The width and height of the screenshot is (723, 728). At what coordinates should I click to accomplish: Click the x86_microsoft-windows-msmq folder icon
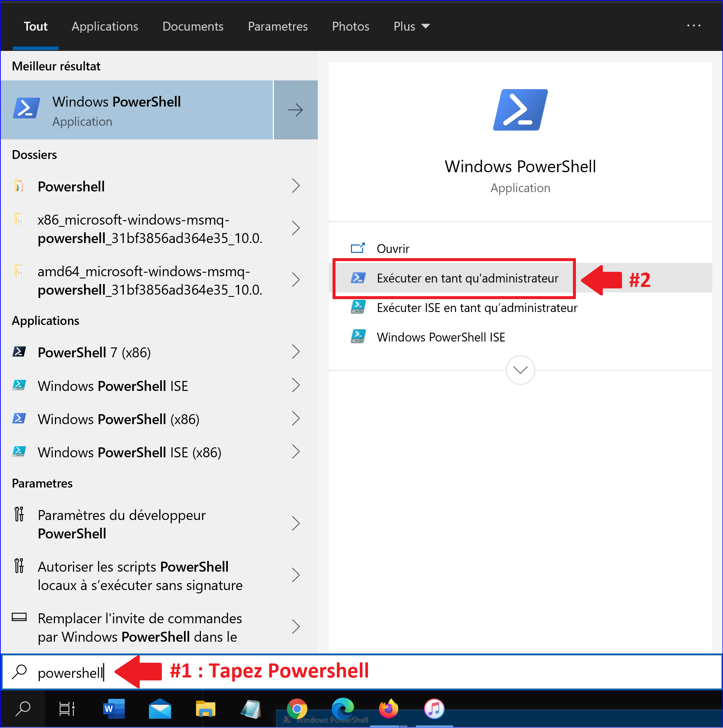click(x=19, y=219)
